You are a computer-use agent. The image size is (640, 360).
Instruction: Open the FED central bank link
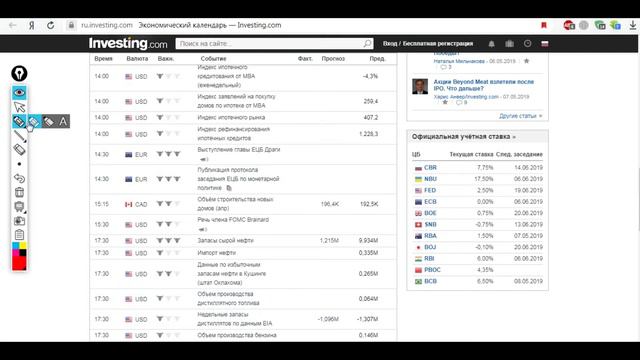tap(430, 190)
